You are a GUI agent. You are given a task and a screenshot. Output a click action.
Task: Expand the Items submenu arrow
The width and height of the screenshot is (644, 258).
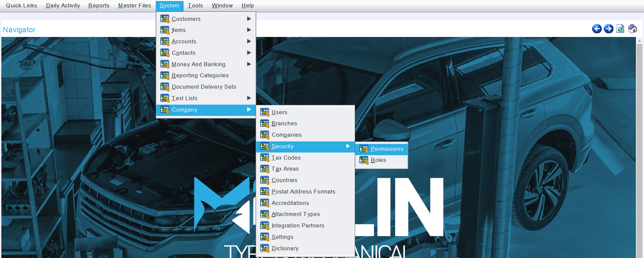click(249, 30)
